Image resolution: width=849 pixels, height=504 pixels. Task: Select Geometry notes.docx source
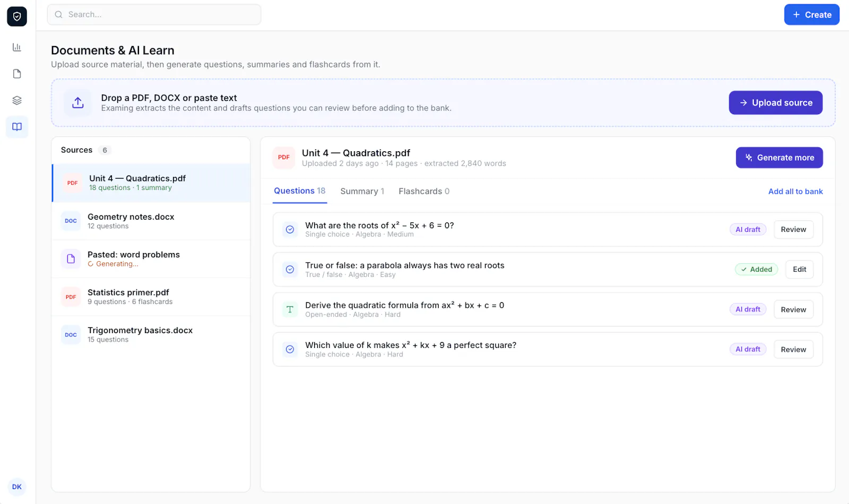tap(151, 221)
